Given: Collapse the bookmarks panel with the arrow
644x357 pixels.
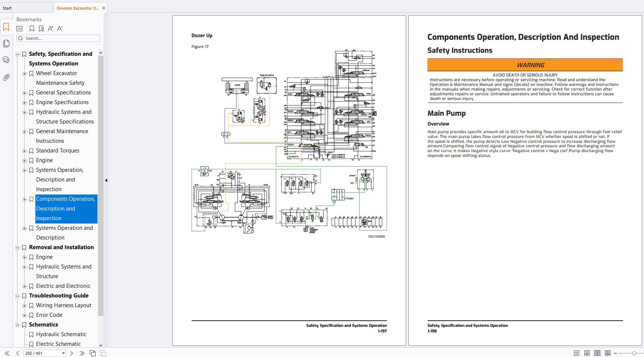Looking at the screenshot, I should (106, 180).
